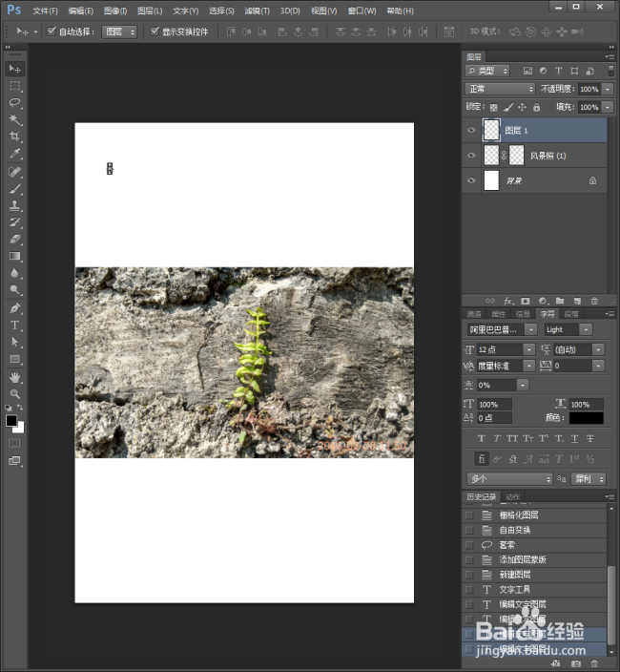Open the 滤镜(T) menu

[257, 10]
